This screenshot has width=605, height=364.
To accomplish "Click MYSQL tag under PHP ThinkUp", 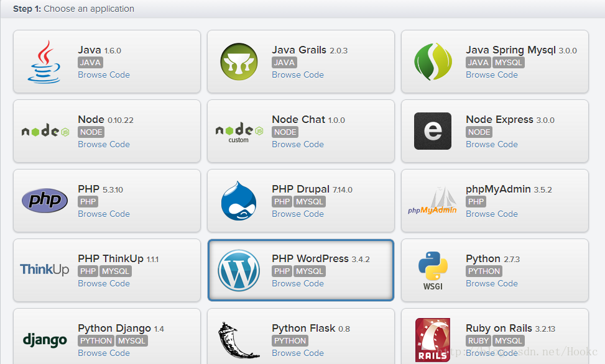I will (116, 271).
